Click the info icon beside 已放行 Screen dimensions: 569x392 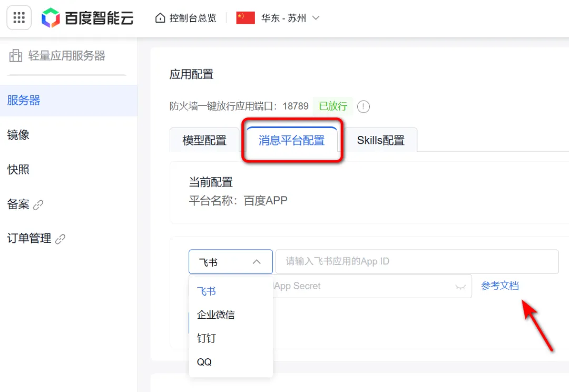coord(363,106)
